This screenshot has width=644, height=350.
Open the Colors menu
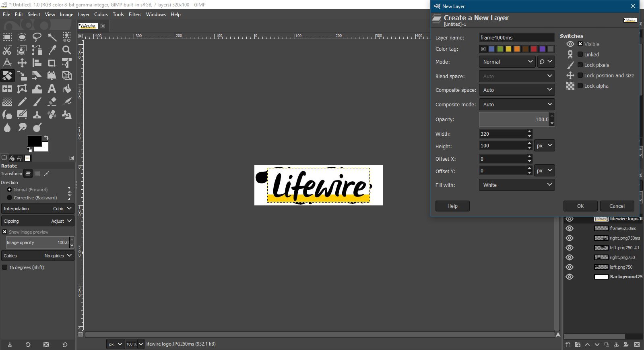[101, 14]
